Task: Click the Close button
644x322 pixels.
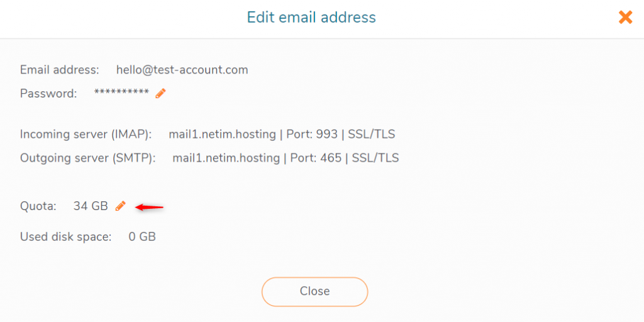Action: coord(314,291)
